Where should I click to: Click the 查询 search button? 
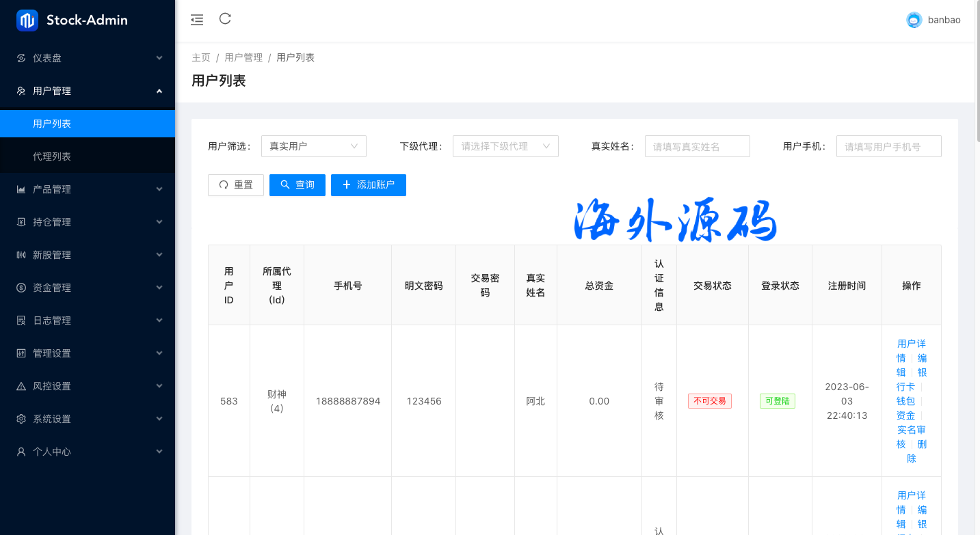tap(297, 185)
